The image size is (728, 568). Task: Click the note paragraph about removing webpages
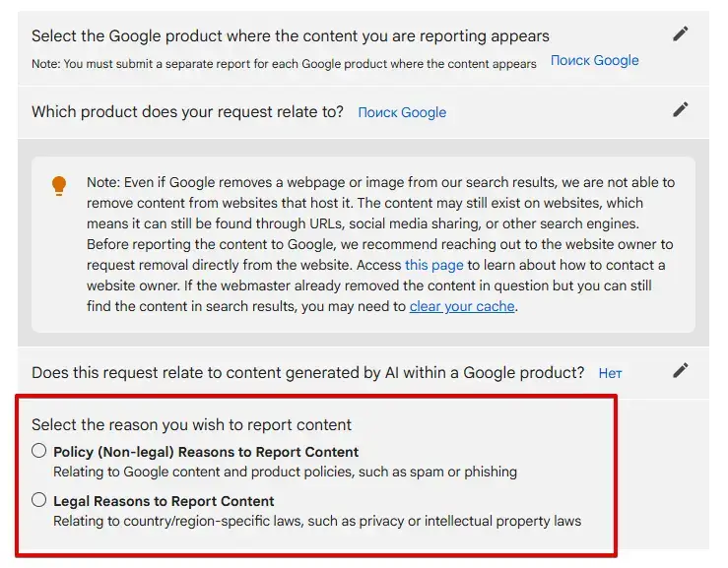click(380, 244)
